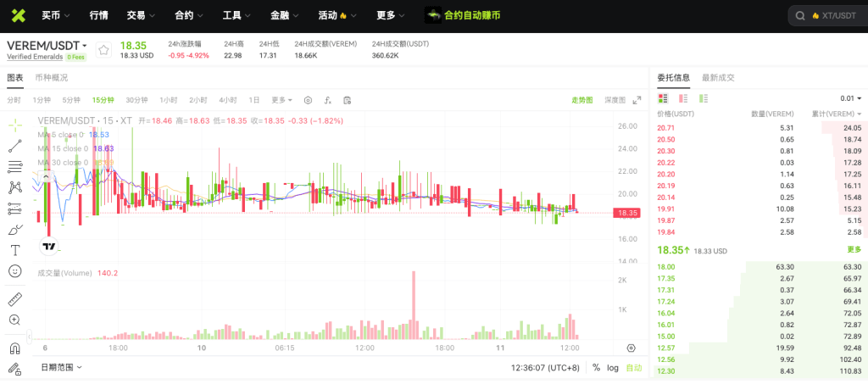Collapse the drawing toolbar side arrow
The height and width of the screenshot is (384, 868).
[x=30, y=336]
